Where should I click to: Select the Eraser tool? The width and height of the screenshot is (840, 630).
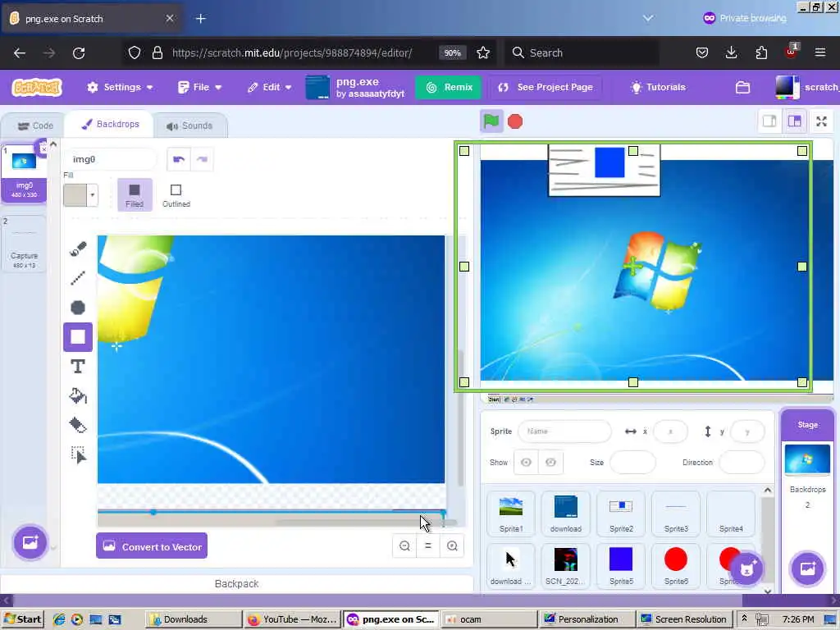(78, 426)
